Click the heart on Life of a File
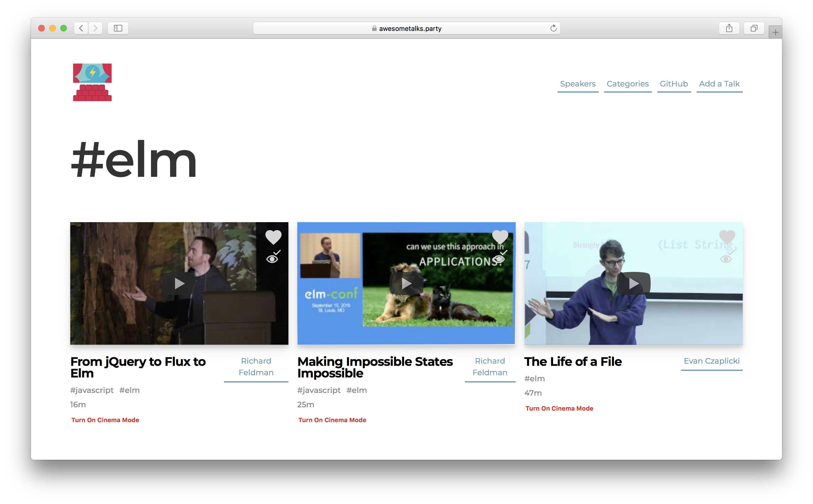Viewport: 813px width, 504px height. [727, 237]
